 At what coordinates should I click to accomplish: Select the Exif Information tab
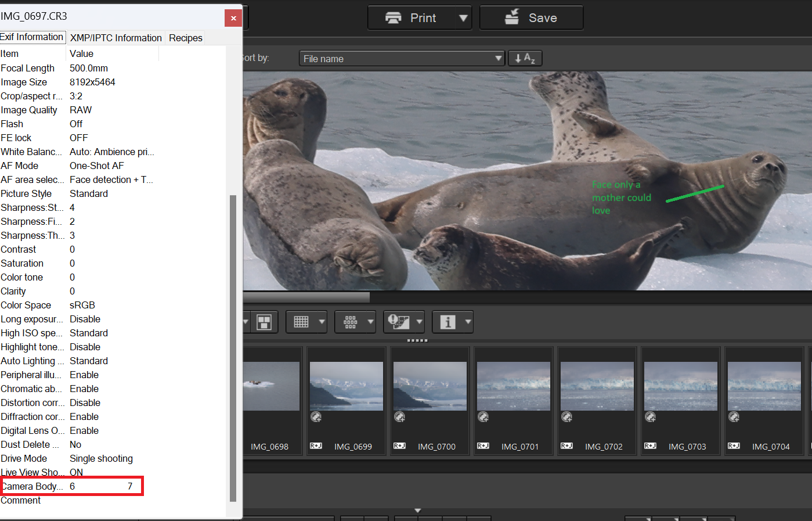[x=32, y=37]
